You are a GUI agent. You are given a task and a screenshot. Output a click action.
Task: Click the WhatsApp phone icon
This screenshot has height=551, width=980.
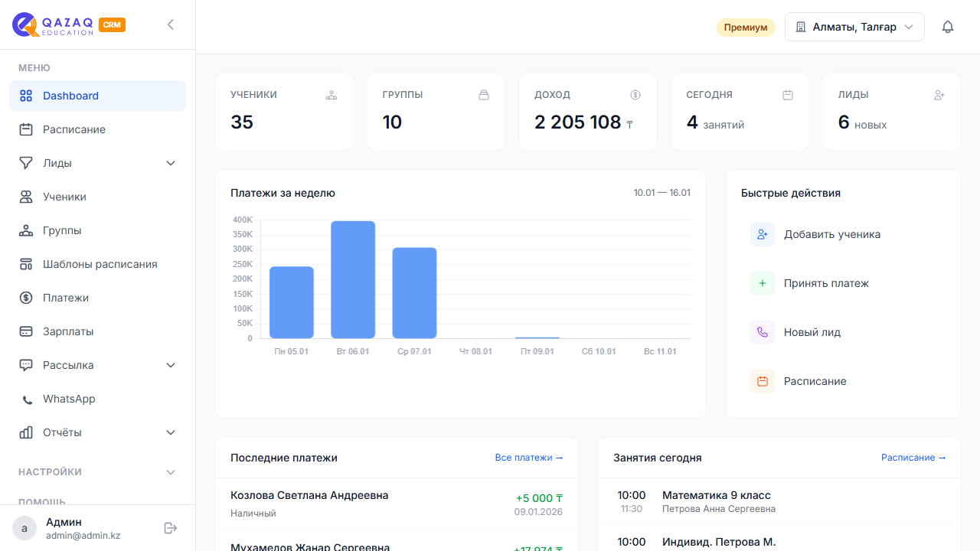pos(28,399)
